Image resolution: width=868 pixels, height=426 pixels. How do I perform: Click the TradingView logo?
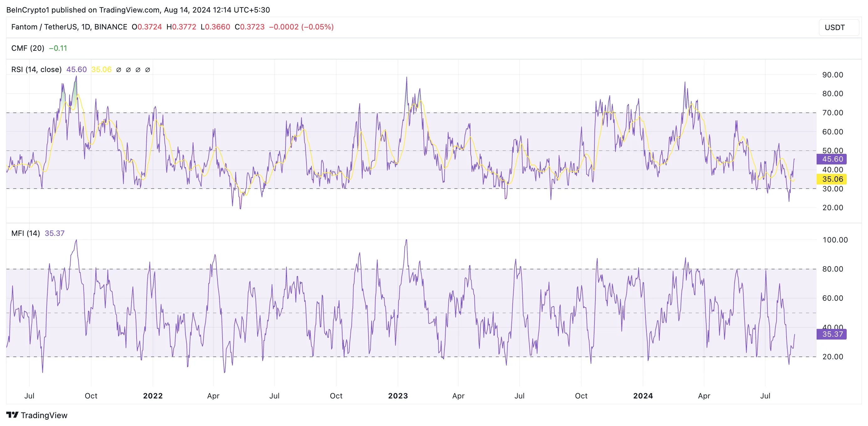pos(37,415)
